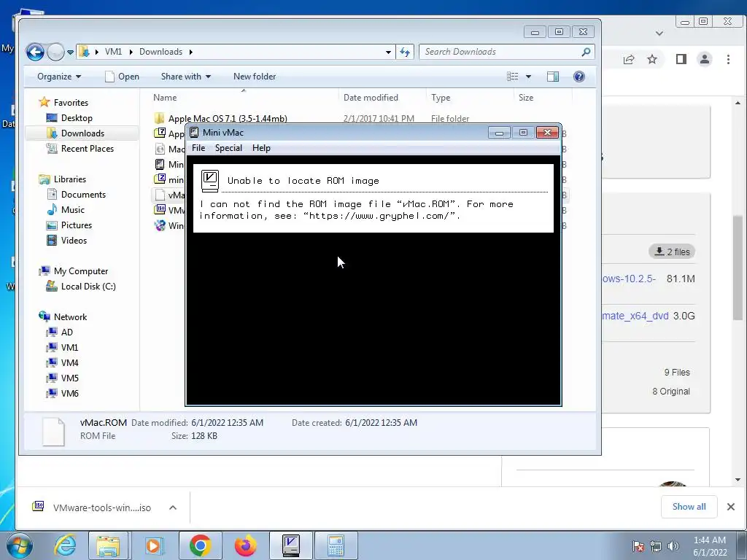Click the Forward arrow in Explorer
747x560 pixels.
point(55,52)
